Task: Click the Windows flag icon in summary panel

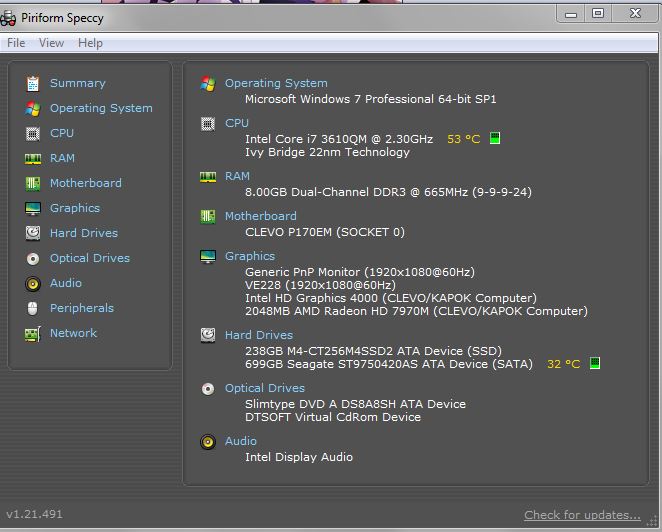Action: [x=208, y=83]
